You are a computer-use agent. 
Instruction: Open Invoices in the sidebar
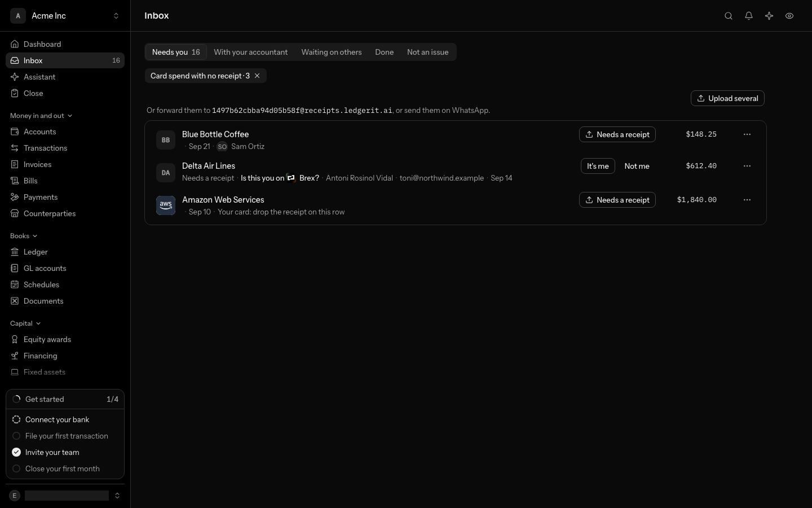65,164
